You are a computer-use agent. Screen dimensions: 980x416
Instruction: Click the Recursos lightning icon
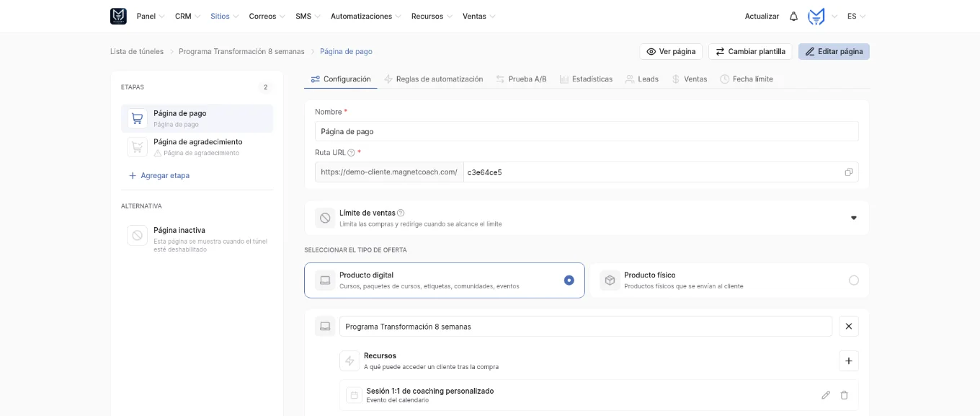(x=349, y=360)
